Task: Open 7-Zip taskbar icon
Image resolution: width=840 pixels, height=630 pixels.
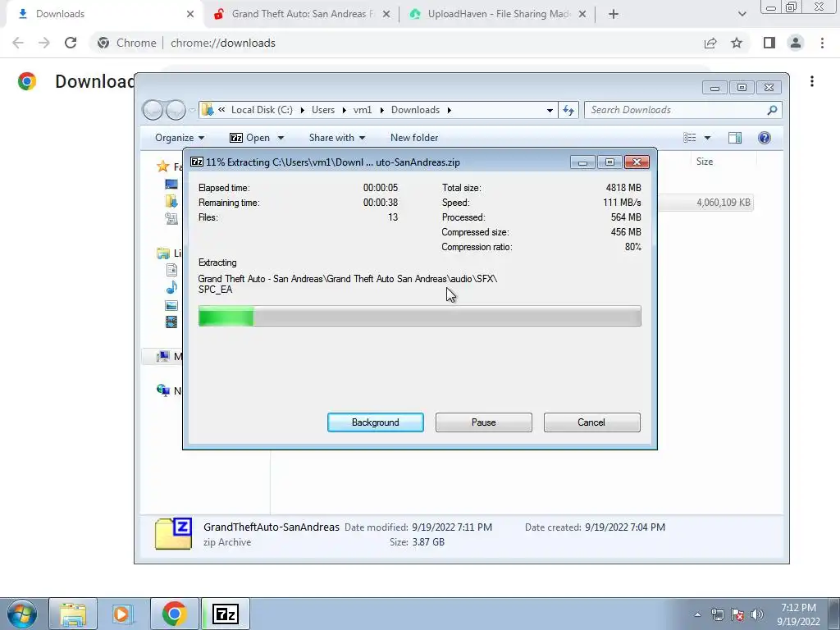Action: [226, 614]
